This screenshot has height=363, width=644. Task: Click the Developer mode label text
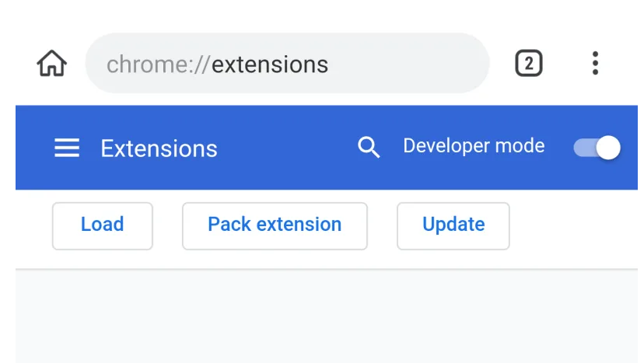(474, 146)
